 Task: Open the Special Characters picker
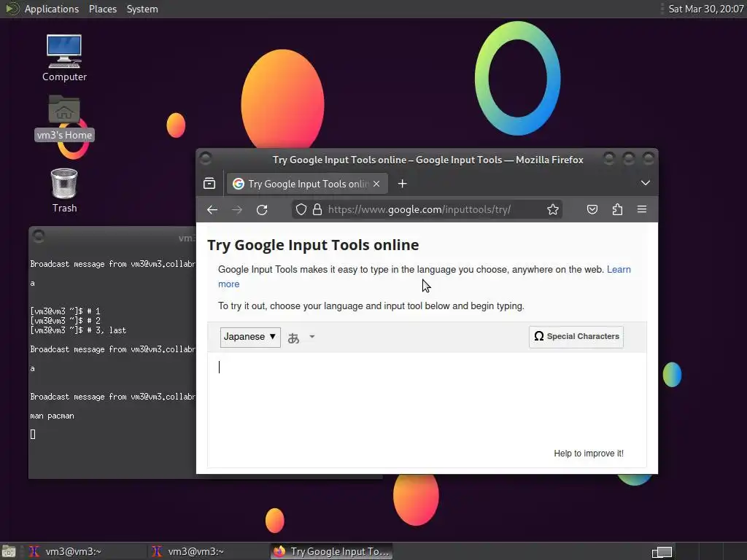[x=576, y=337]
